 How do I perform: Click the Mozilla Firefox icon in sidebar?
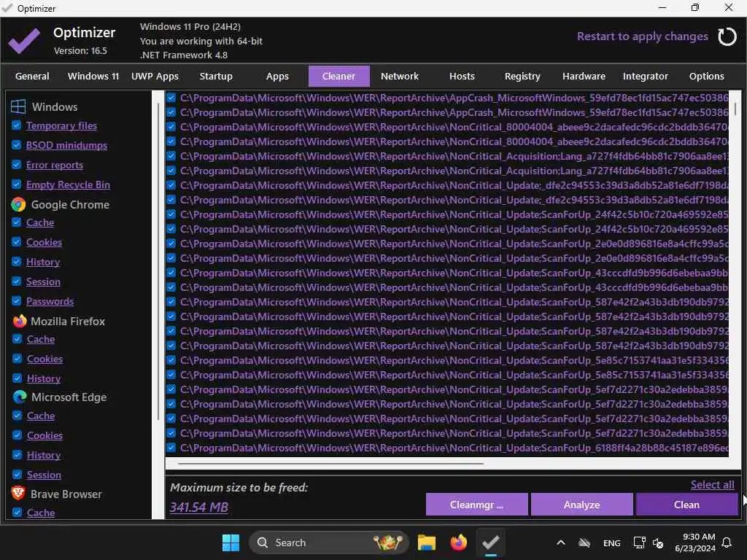click(20, 322)
